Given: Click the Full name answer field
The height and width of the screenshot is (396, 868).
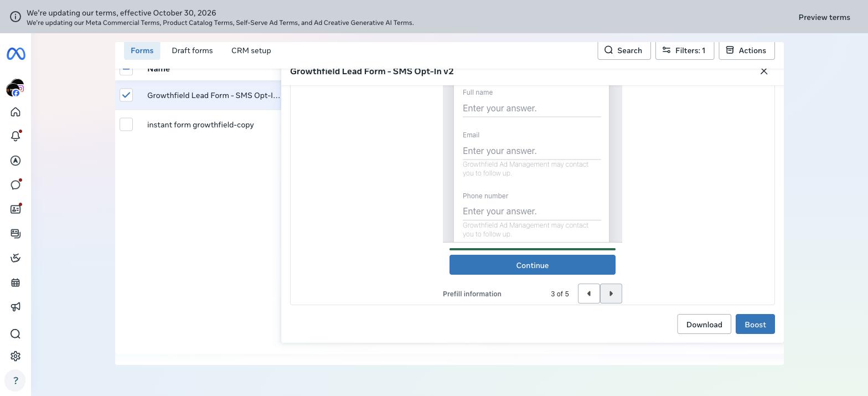Looking at the screenshot, I should pos(532,108).
